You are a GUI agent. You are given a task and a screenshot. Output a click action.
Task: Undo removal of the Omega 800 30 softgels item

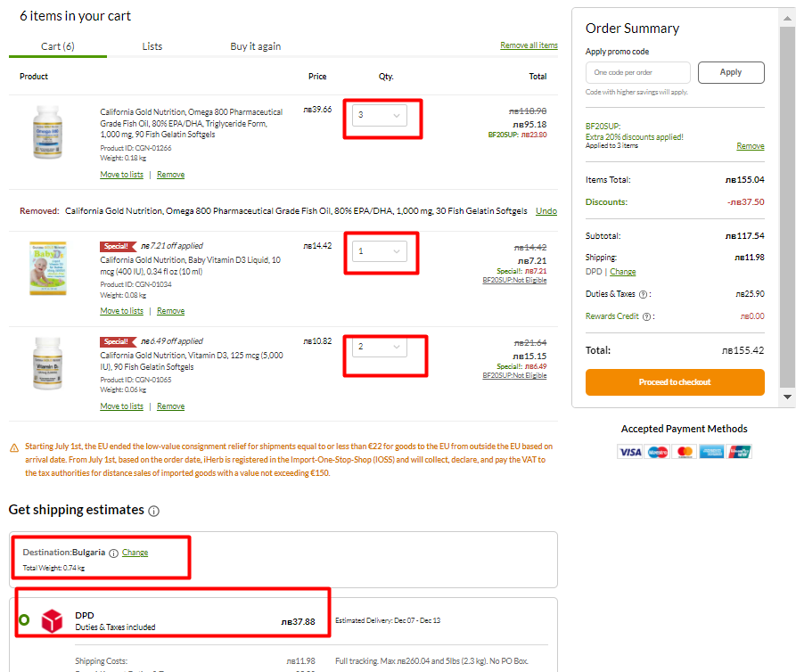546,211
